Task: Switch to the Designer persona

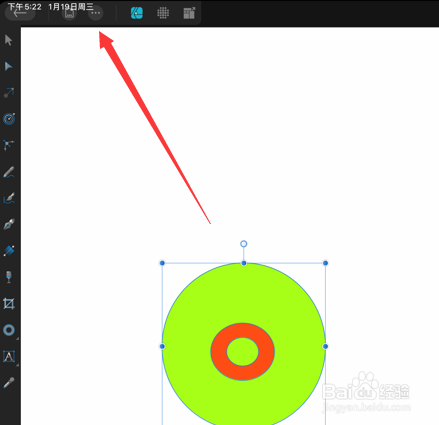Action: coord(137,13)
